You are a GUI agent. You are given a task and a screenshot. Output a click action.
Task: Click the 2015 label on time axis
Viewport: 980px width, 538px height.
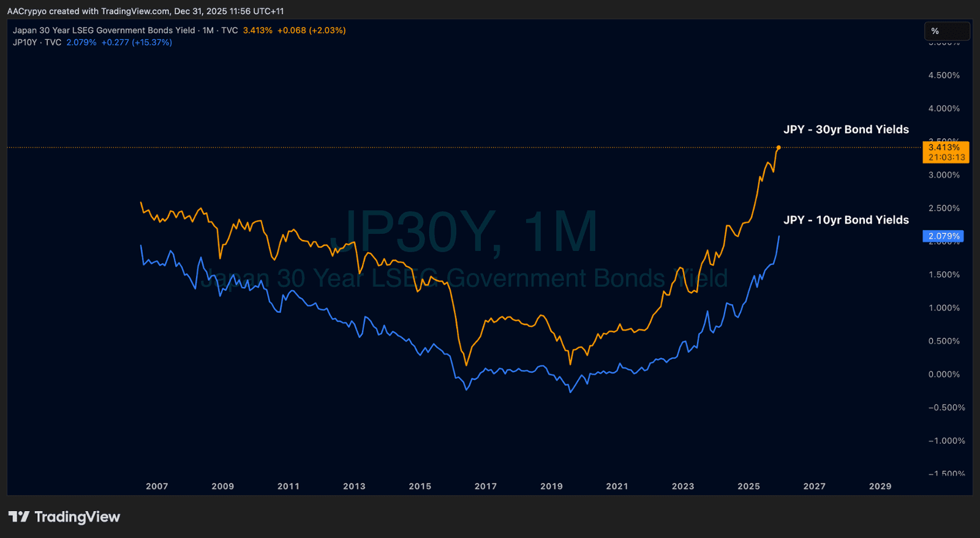(x=420, y=486)
